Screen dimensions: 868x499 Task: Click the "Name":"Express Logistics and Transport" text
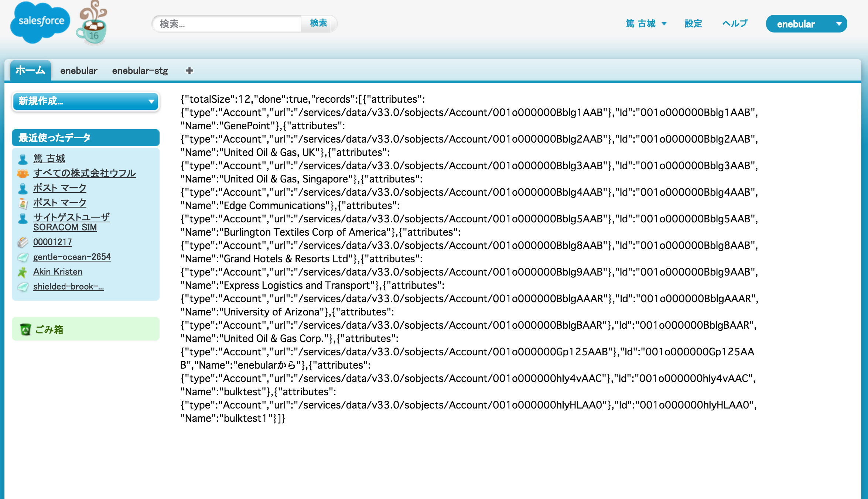(278, 286)
